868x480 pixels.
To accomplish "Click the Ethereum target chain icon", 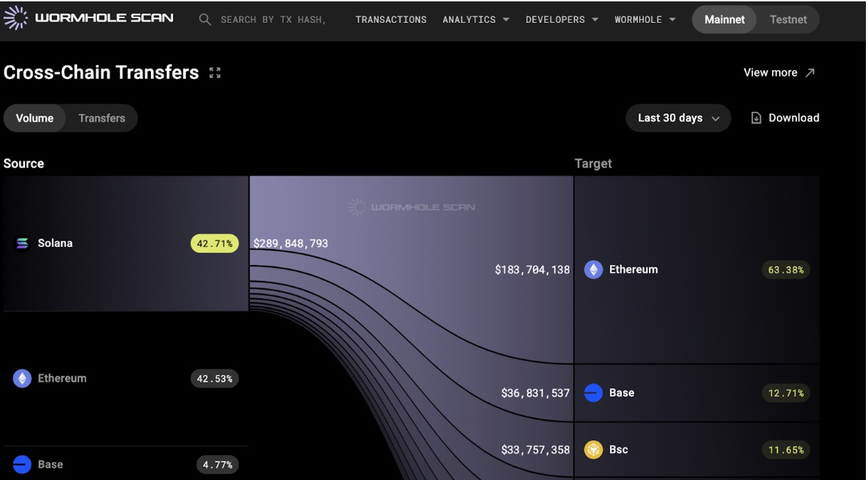I will (x=593, y=269).
